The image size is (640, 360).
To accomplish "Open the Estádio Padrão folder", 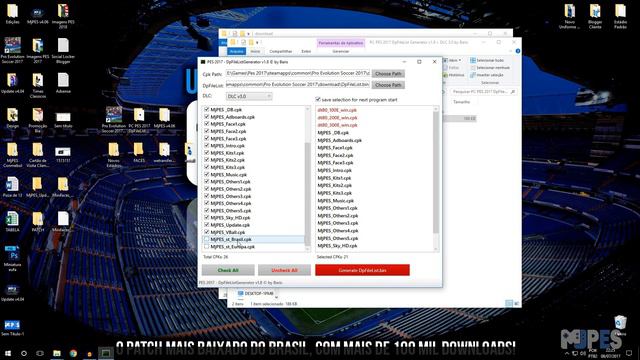I will point(620,16).
